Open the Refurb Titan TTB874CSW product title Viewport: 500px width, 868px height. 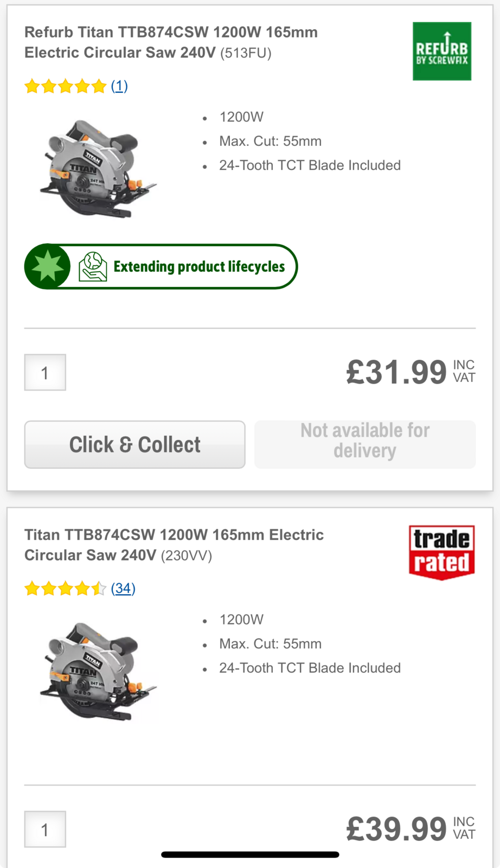pyautogui.click(x=171, y=42)
